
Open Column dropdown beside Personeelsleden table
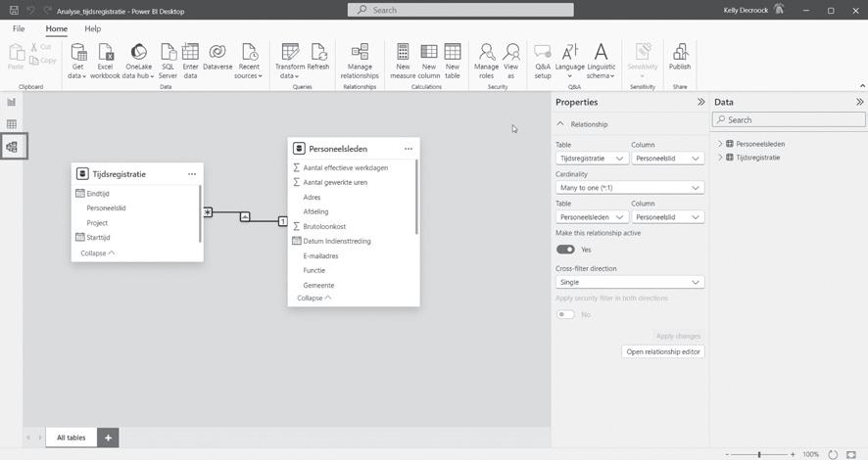click(668, 217)
